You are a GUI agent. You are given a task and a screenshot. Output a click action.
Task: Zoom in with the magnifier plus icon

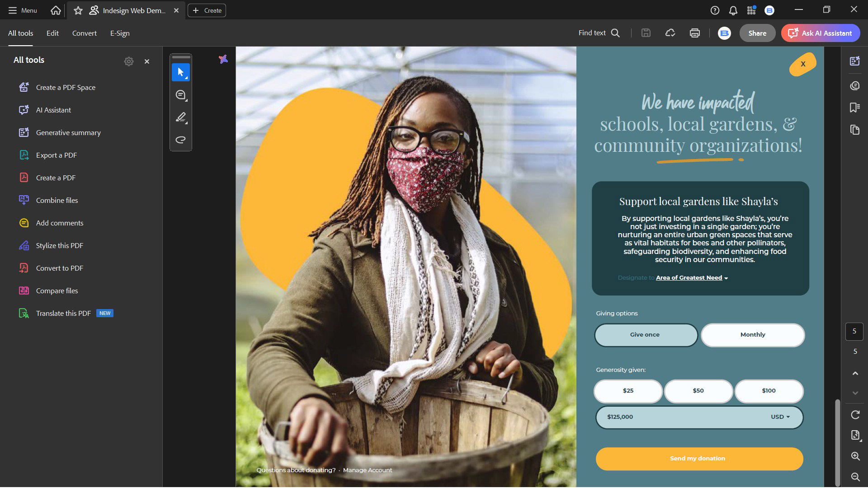pyautogui.click(x=855, y=456)
